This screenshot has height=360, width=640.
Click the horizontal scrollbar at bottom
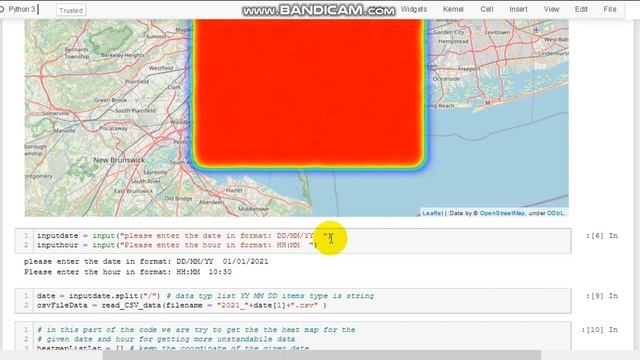coord(322,355)
